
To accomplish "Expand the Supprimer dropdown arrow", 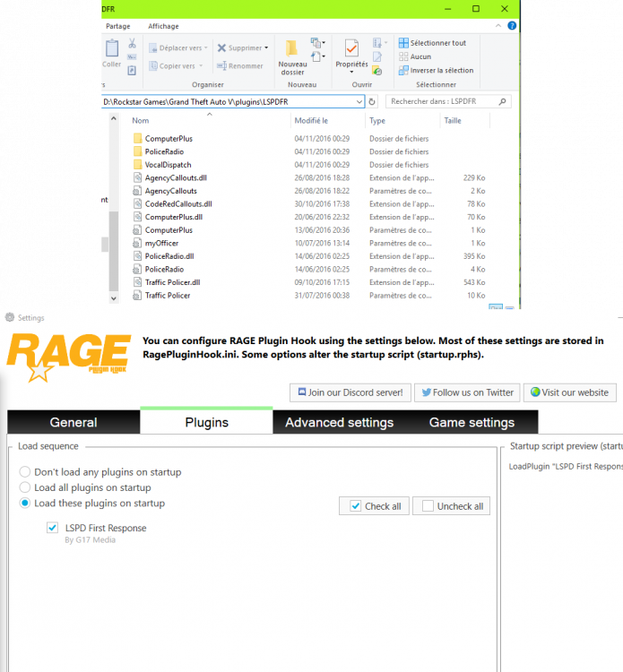I will (x=266, y=48).
